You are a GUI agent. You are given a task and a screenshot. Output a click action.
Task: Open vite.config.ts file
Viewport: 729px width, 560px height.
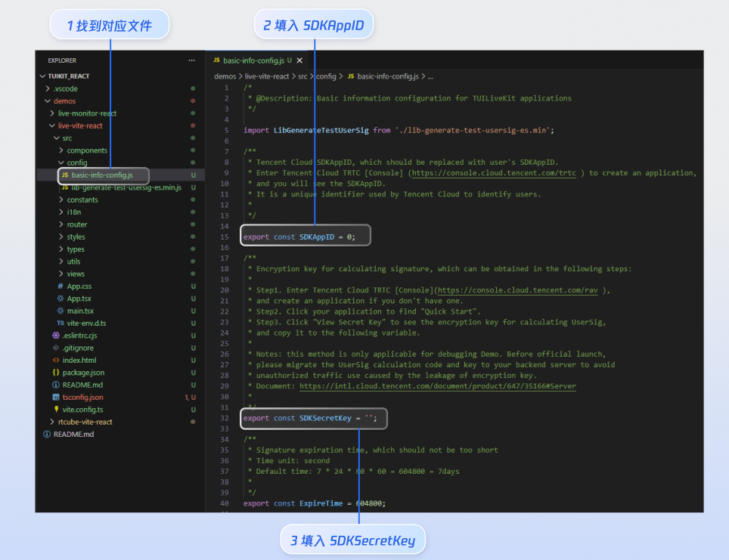82,410
